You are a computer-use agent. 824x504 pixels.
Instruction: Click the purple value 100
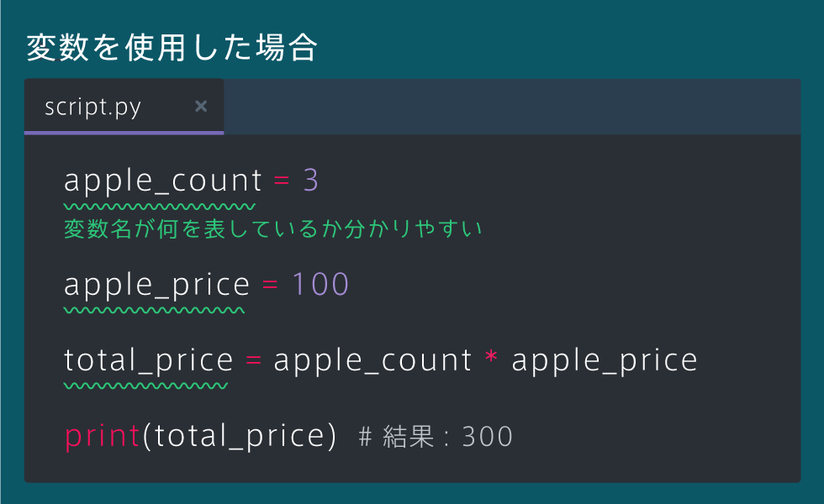pos(320,284)
